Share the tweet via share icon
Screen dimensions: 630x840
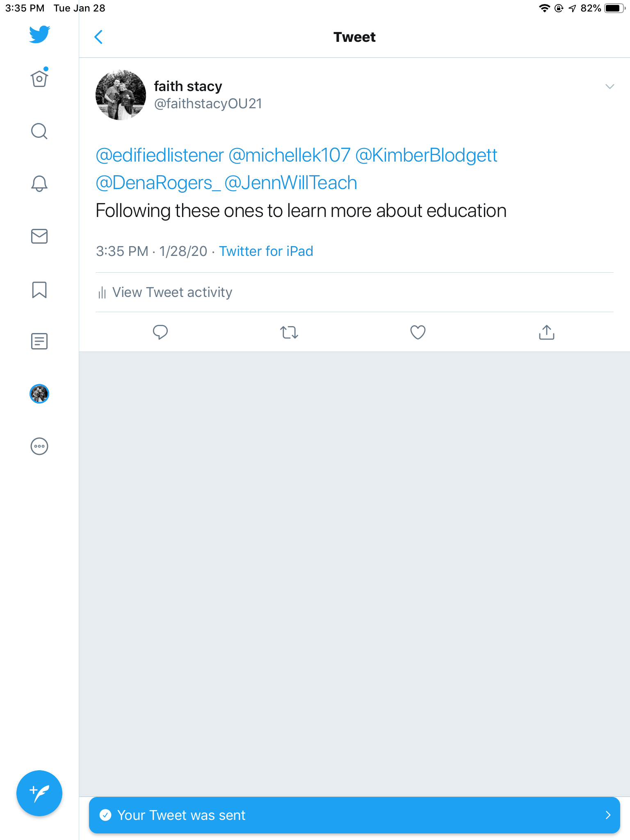pyautogui.click(x=546, y=332)
